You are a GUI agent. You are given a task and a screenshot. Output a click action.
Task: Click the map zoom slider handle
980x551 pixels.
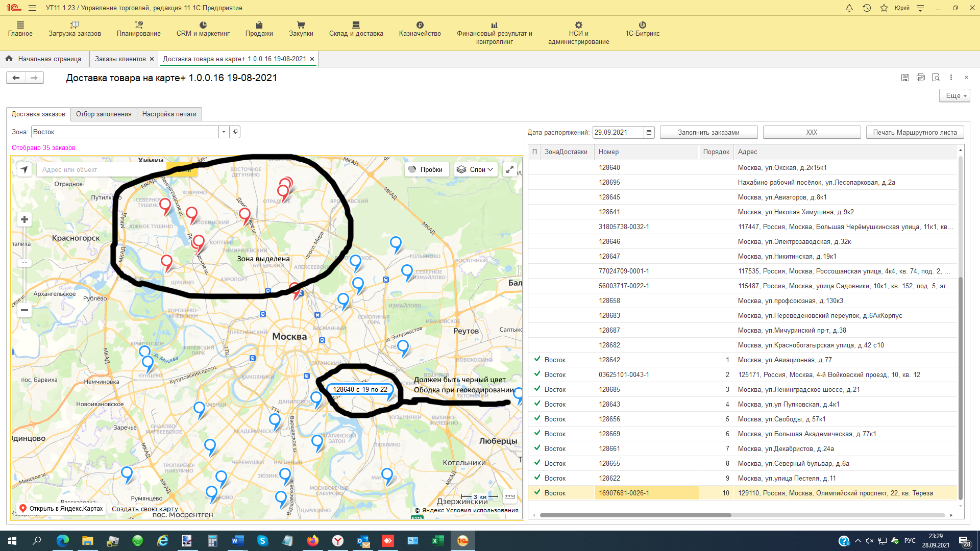click(24, 263)
